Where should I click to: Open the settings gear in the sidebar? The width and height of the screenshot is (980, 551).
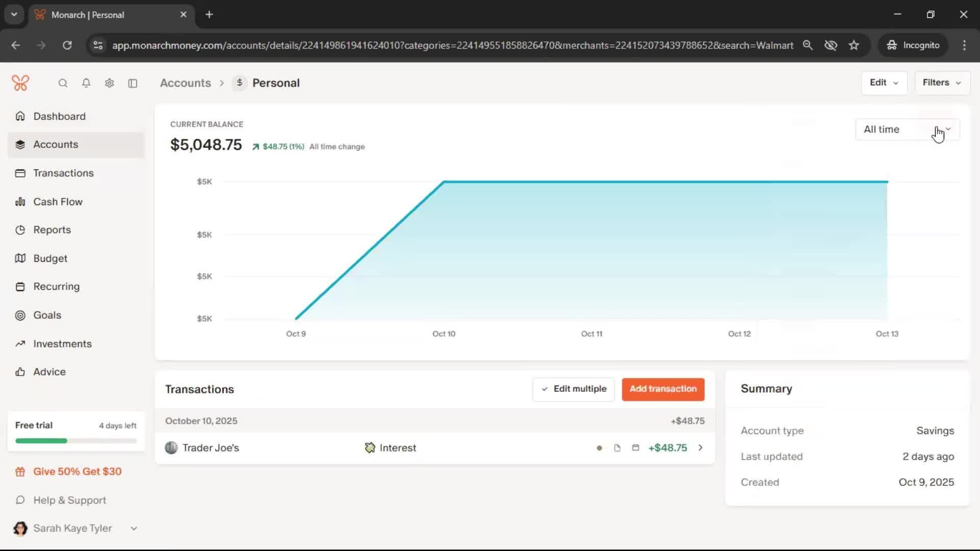(x=109, y=83)
